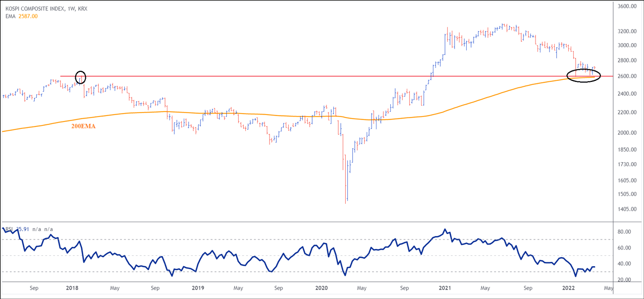Click the KOSPI Composite Index chart title
The width and height of the screenshot is (644, 299).
[45, 8]
